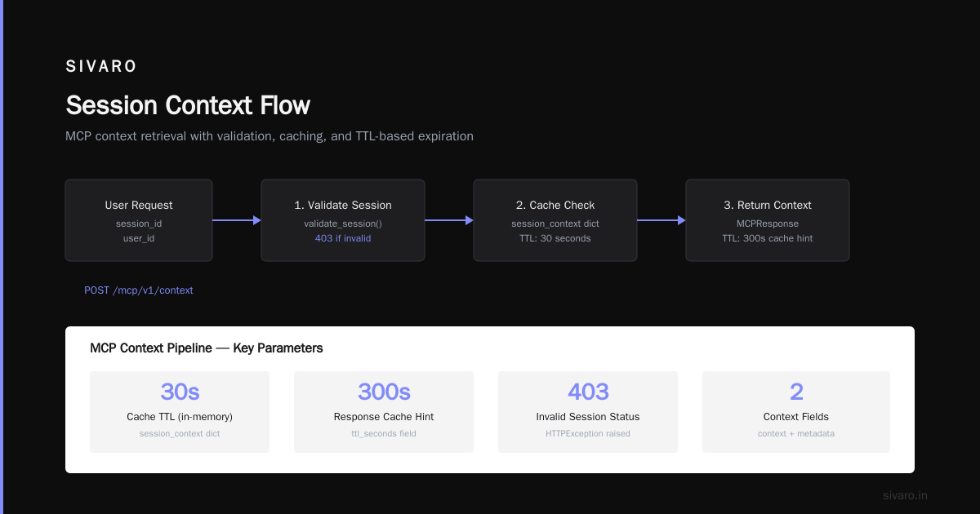Click the User Request box

(x=139, y=220)
